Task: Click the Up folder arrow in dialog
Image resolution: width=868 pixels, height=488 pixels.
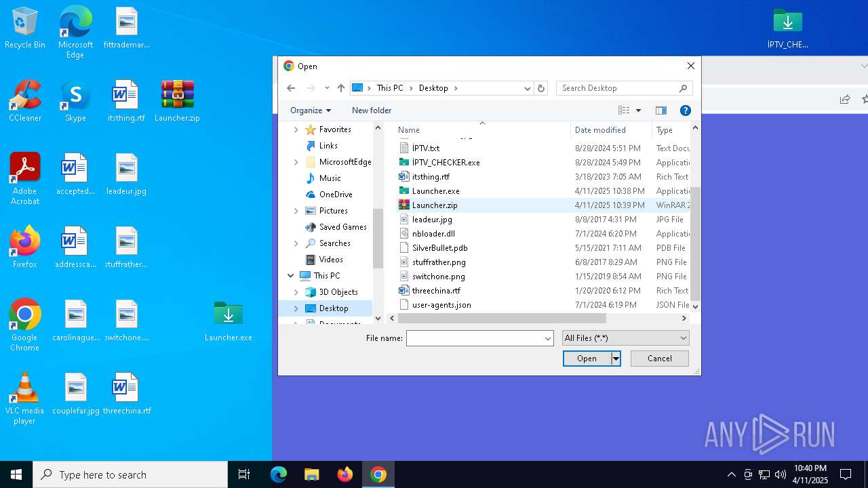Action: [341, 88]
